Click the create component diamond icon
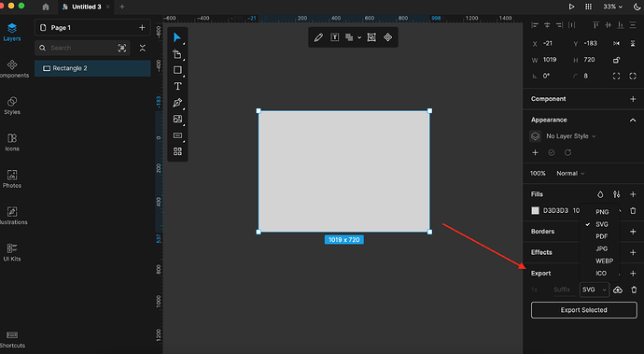Viewport: 644px width, 354px height. click(387, 37)
